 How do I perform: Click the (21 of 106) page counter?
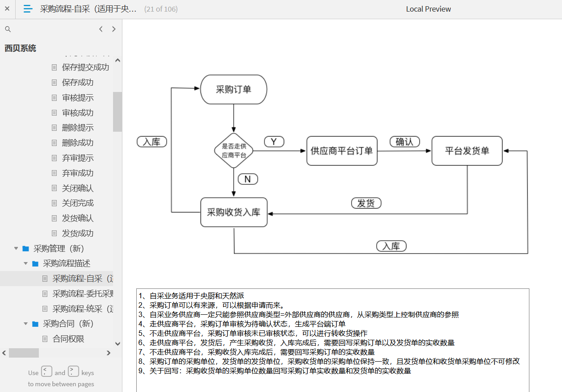point(161,9)
